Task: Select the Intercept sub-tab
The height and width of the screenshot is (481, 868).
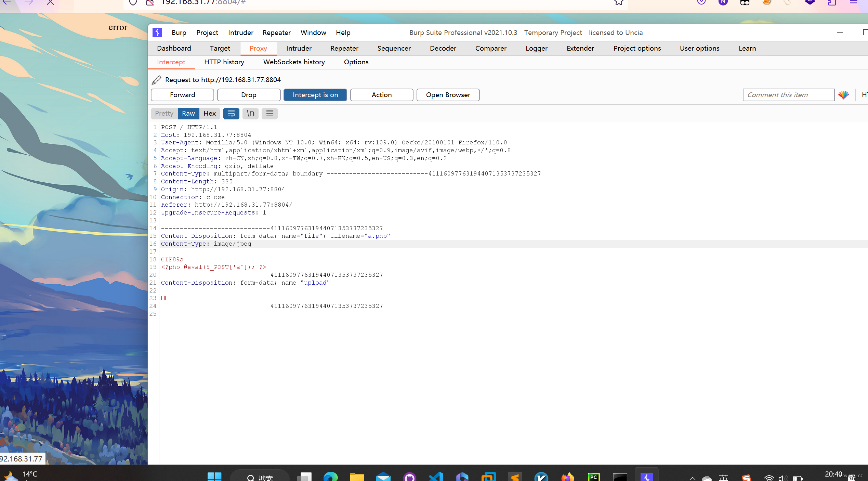Action: (x=171, y=62)
